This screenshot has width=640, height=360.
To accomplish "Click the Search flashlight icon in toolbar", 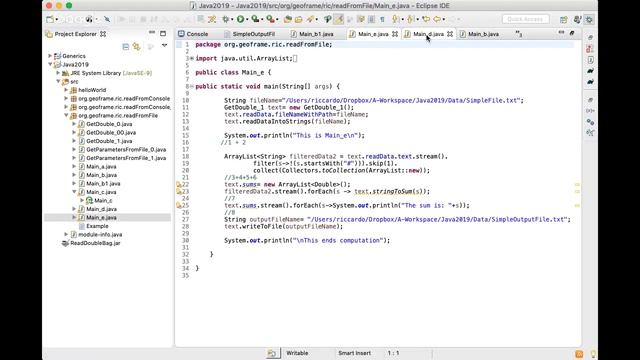I will 311,19.
